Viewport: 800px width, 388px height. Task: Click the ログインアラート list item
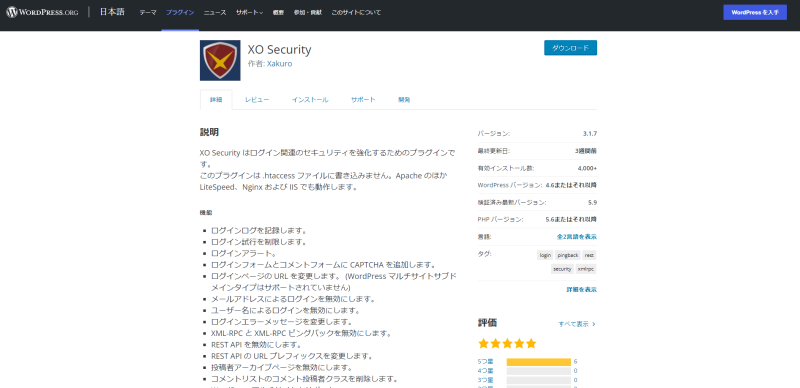(244, 253)
